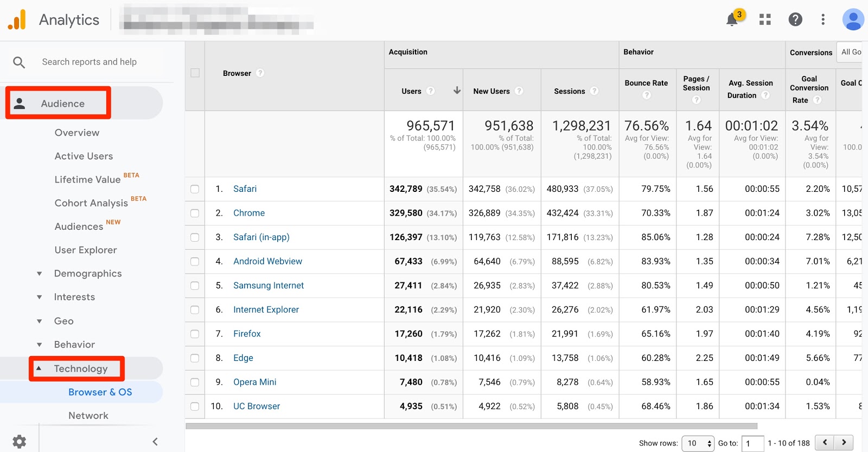Open Audience Overview report
Viewport: 868px width, 452px height.
[x=77, y=133]
